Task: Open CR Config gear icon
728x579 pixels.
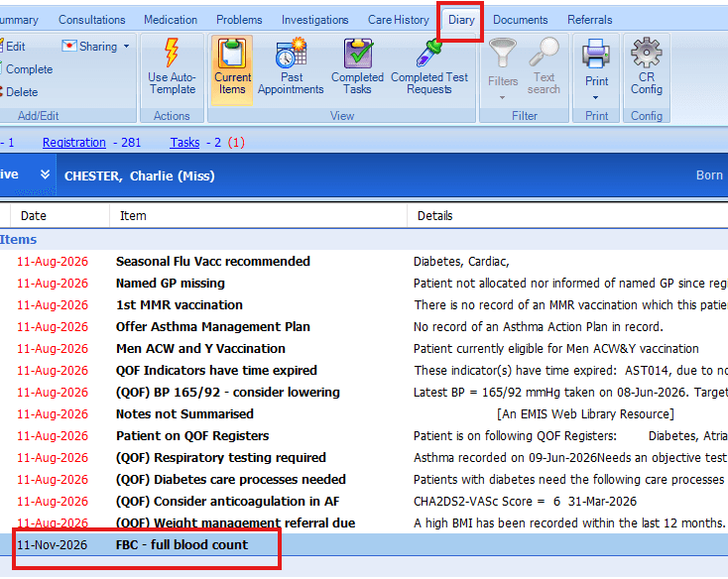Action: click(x=647, y=53)
